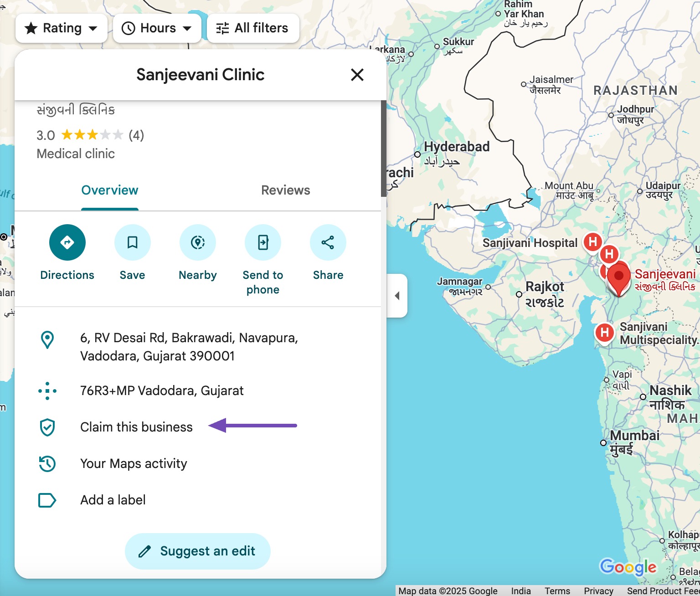Open the Rating filter dropdown
This screenshot has width=700, height=596.
click(x=62, y=28)
